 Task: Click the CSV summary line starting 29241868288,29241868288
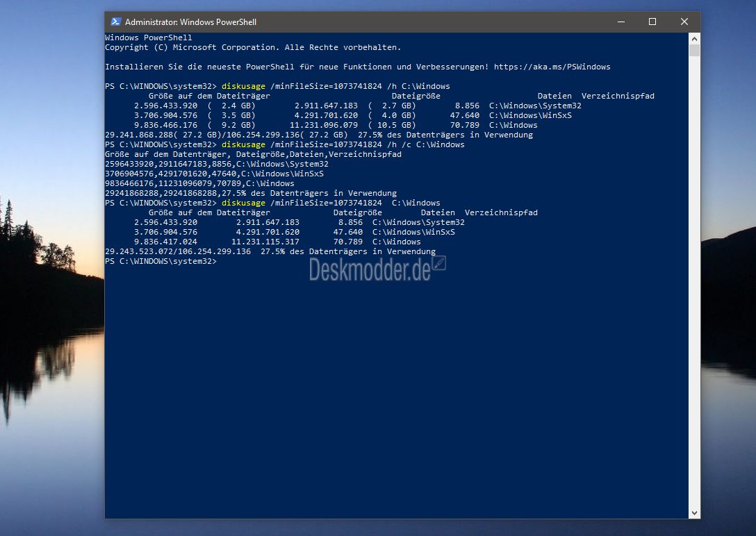(251, 193)
